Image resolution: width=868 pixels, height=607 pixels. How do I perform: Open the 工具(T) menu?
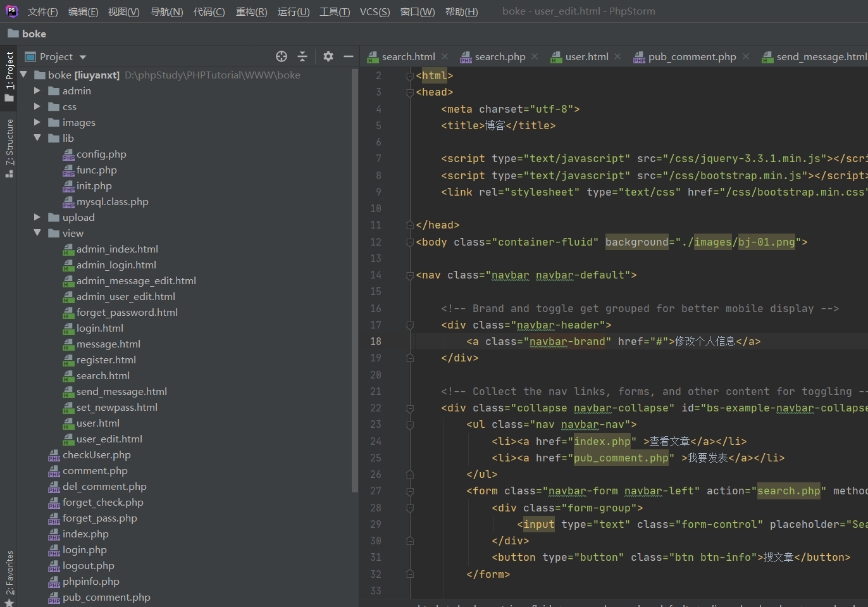[335, 12]
